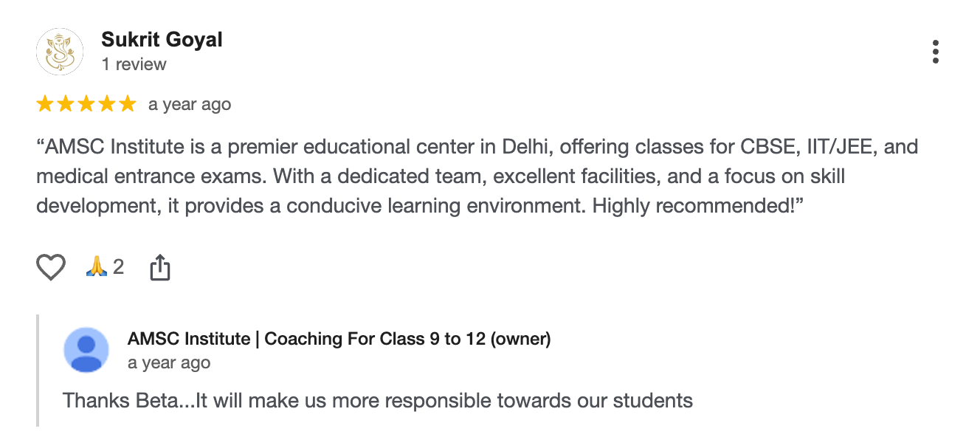Open the three-dot more options menu

[x=935, y=52]
